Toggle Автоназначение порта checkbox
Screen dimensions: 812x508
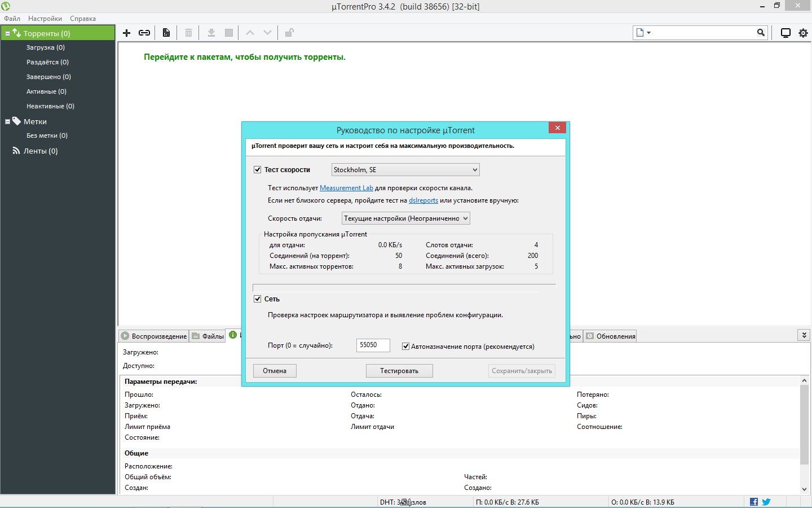tap(405, 346)
